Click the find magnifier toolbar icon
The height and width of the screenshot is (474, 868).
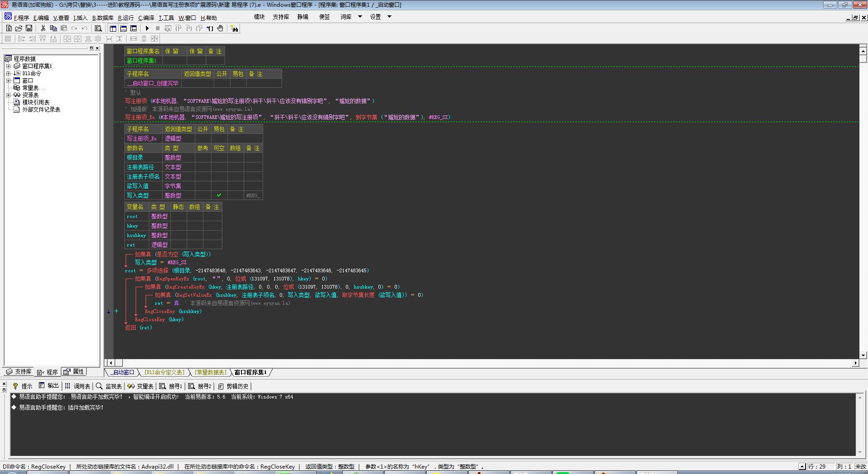98,28
